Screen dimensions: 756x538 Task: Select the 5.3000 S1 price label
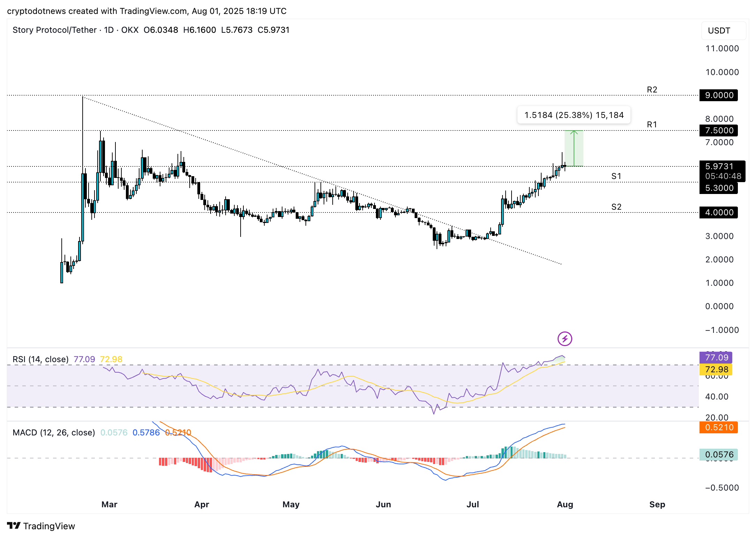(x=718, y=188)
